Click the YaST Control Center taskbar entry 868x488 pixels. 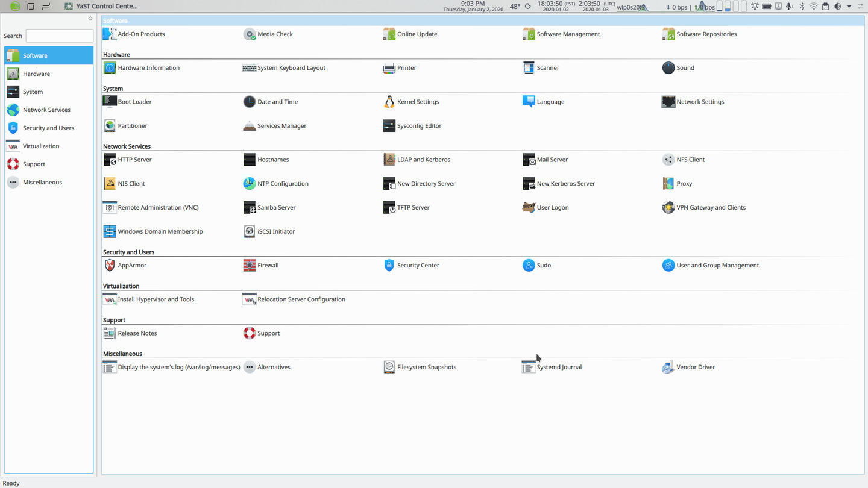(x=101, y=6)
